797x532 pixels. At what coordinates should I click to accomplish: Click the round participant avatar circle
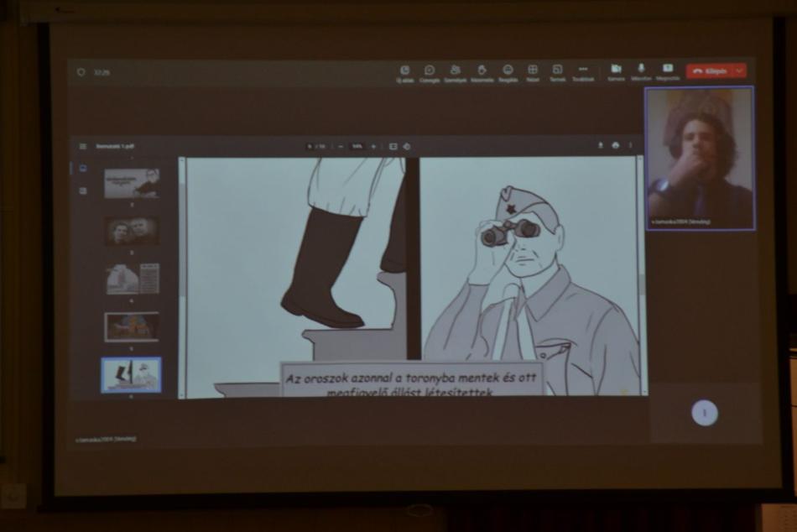[x=705, y=413]
